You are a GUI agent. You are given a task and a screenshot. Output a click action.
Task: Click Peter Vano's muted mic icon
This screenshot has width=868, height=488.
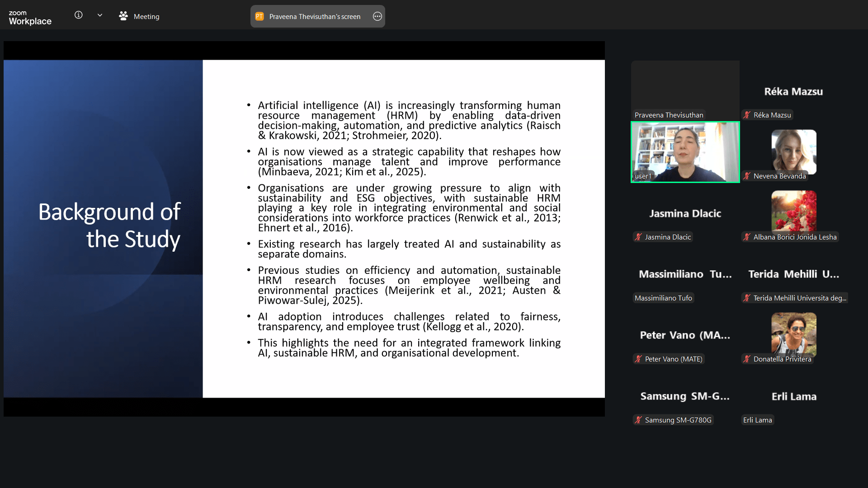638,359
